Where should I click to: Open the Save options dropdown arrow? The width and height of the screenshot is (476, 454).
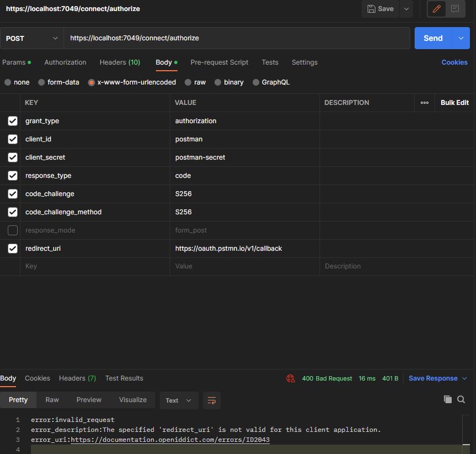coord(406,9)
